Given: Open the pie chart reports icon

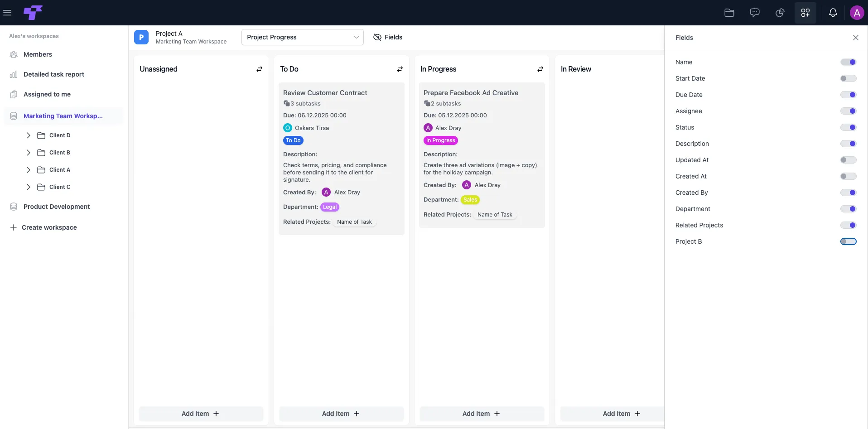Looking at the screenshot, I should pos(780,13).
